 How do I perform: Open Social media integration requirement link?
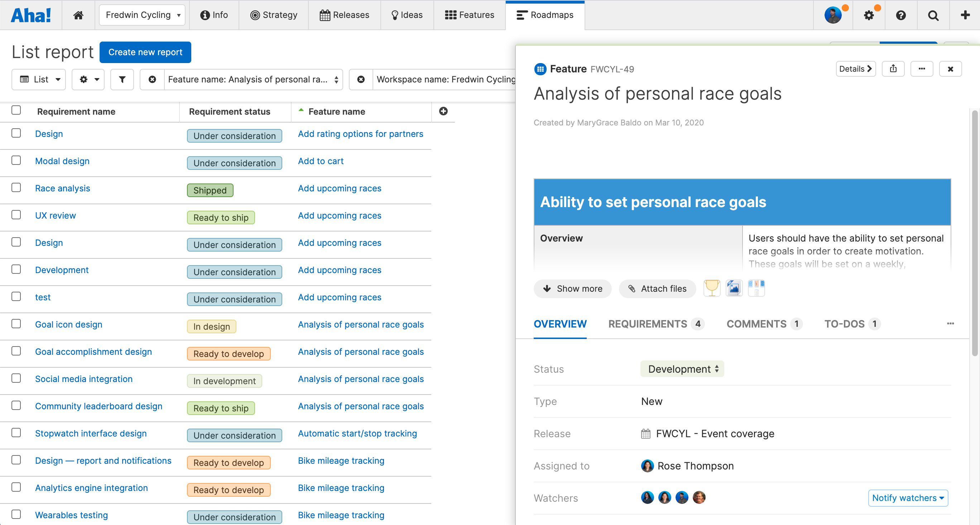84,379
